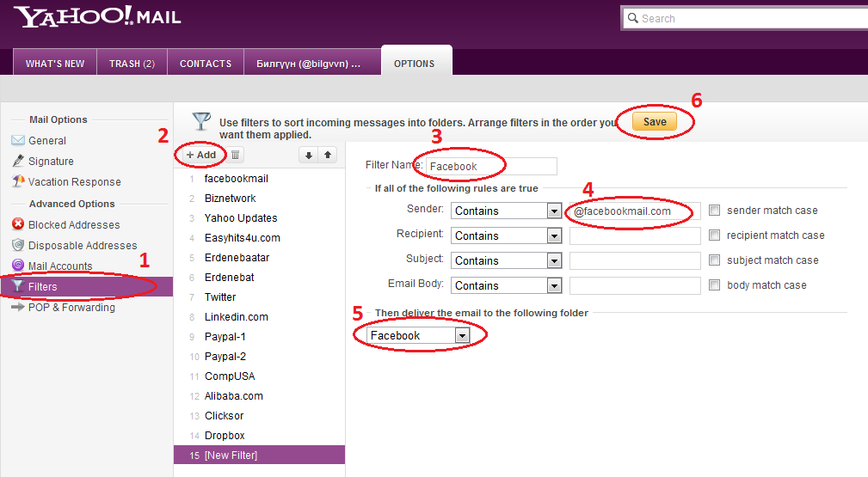868x477 pixels.
Task: Select the CompUSA filter
Action: point(259,376)
